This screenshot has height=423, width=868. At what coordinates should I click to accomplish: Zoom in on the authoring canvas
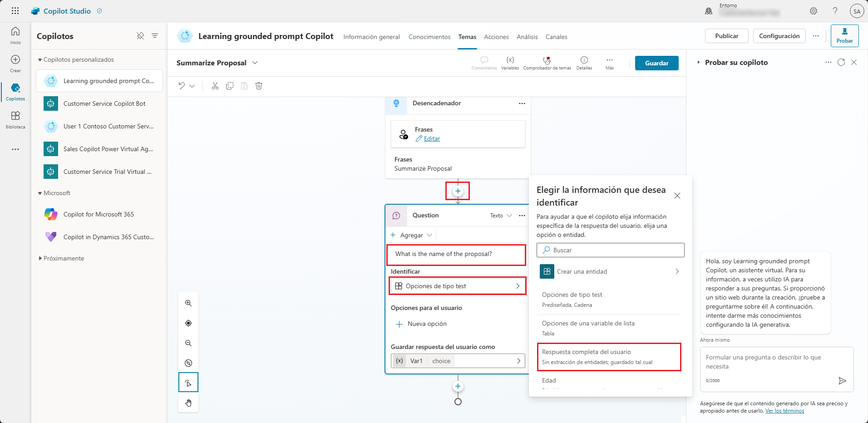[188, 303]
